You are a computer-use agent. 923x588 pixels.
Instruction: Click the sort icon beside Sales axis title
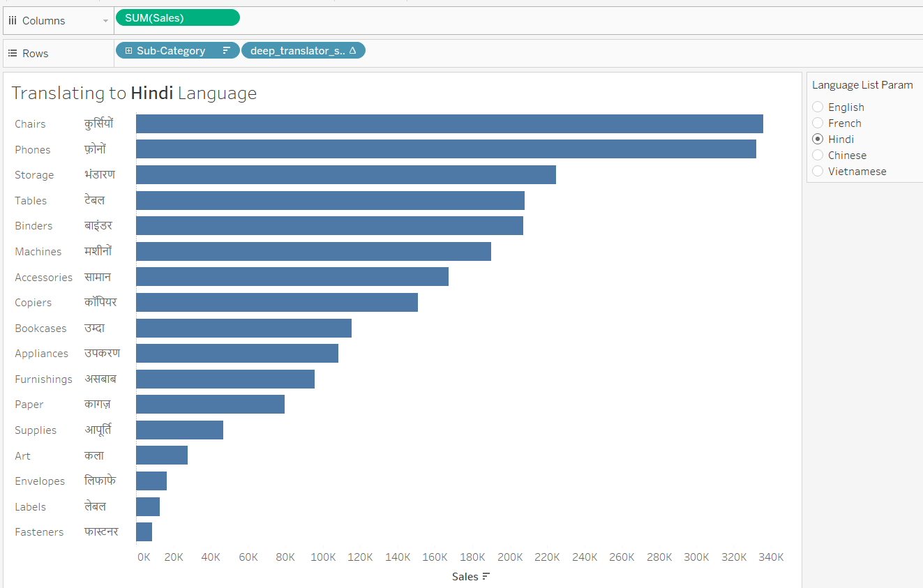tap(486, 576)
